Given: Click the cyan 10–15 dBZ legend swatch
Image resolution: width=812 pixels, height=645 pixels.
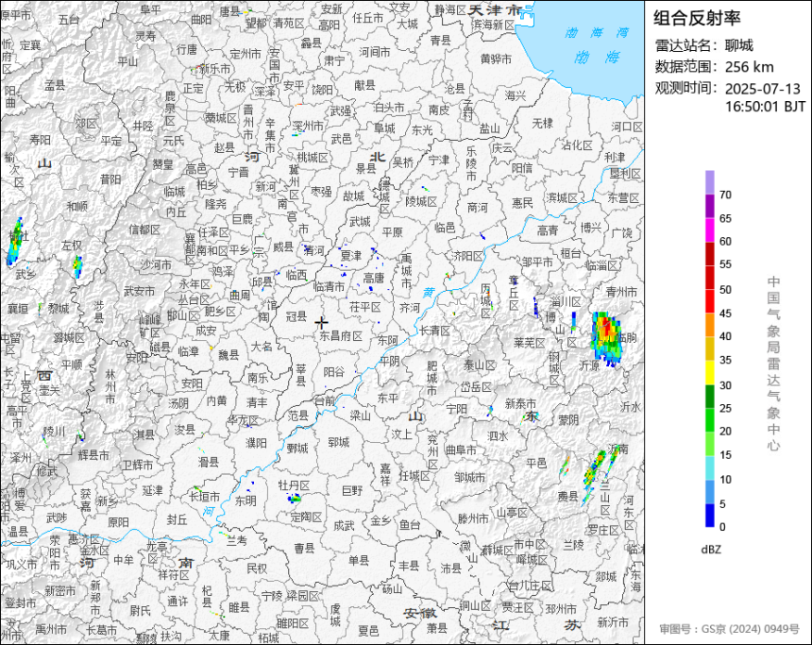Looking at the screenshot, I should pyautogui.click(x=709, y=467).
